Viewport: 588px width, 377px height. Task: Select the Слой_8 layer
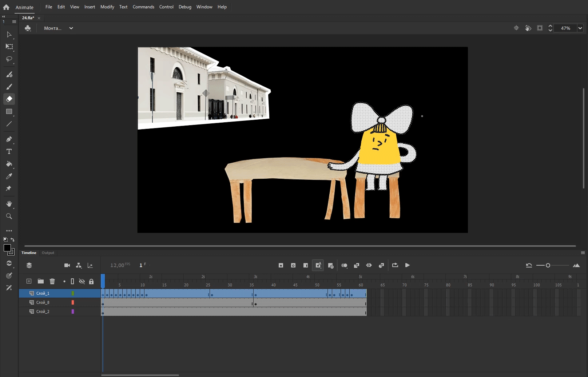43,302
